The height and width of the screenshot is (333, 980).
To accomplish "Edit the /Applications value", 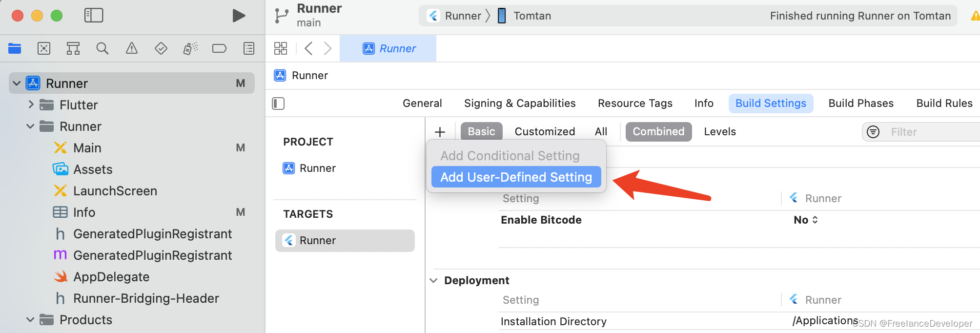I will [x=825, y=321].
